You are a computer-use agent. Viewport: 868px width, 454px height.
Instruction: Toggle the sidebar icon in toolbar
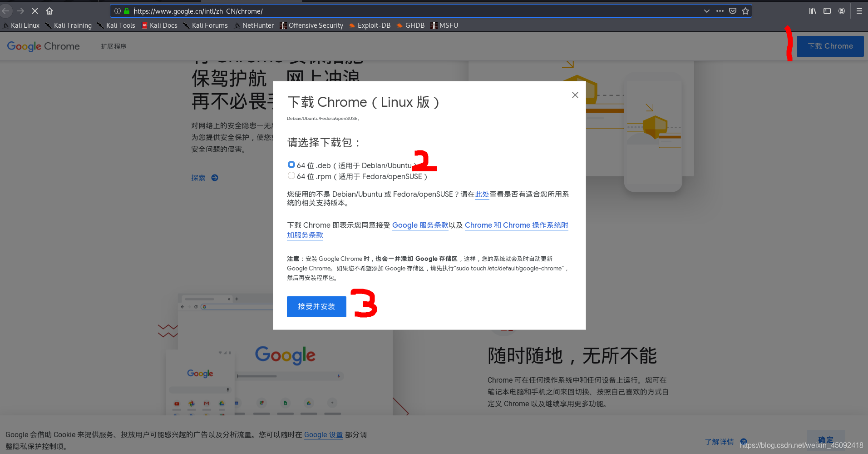pyautogui.click(x=827, y=11)
